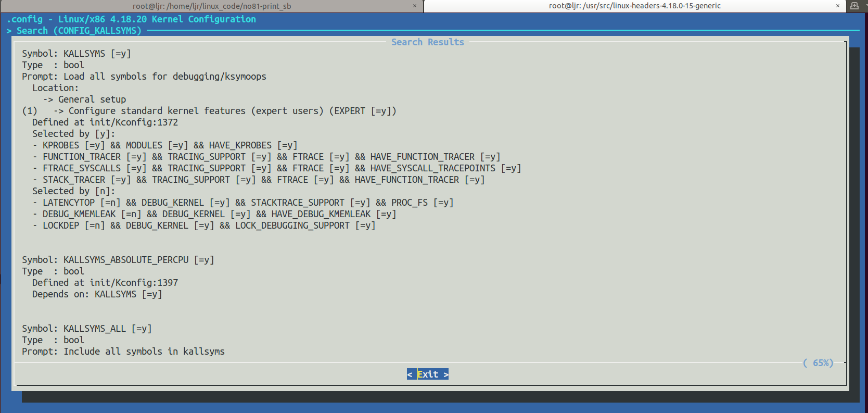This screenshot has width=868, height=413.
Task: Click the KPROBES && MODULES && HAVE_KPROBES line
Action: (x=165, y=145)
